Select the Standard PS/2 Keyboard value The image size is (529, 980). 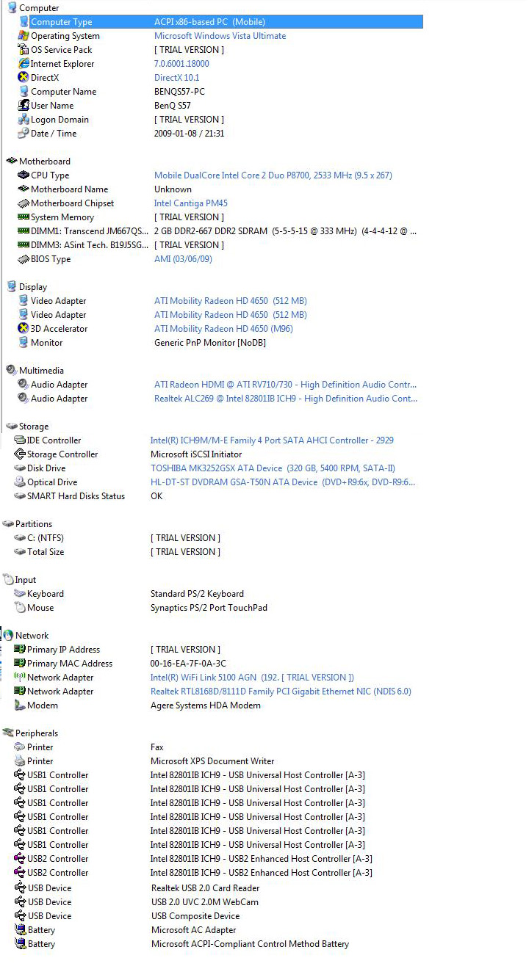click(197, 594)
